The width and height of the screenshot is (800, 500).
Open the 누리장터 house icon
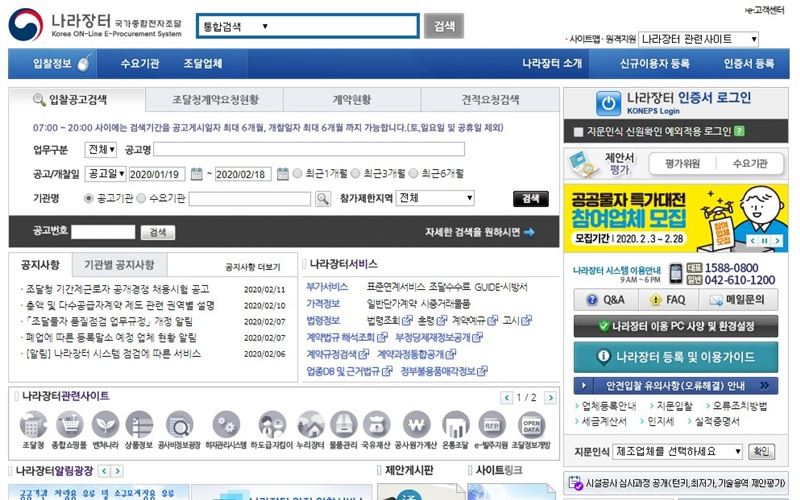click(311, 424)
